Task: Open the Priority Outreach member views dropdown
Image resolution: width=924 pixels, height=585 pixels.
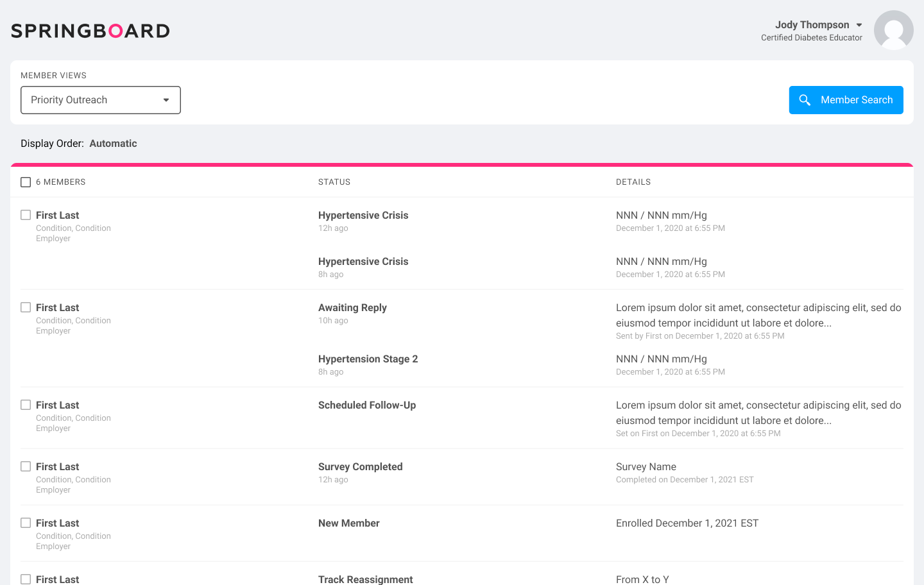Action: (101, 100)
